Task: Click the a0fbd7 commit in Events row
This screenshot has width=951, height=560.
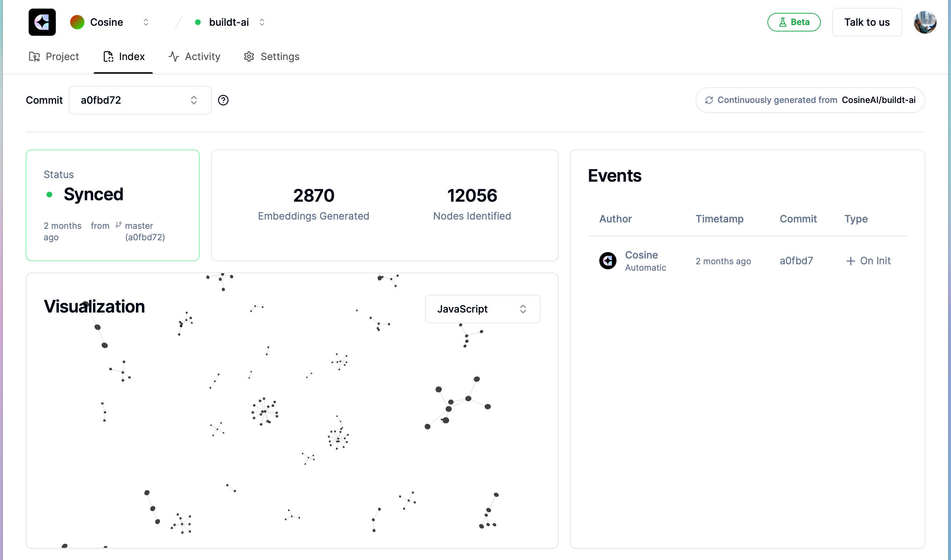Action: click(x=796, y=261)
